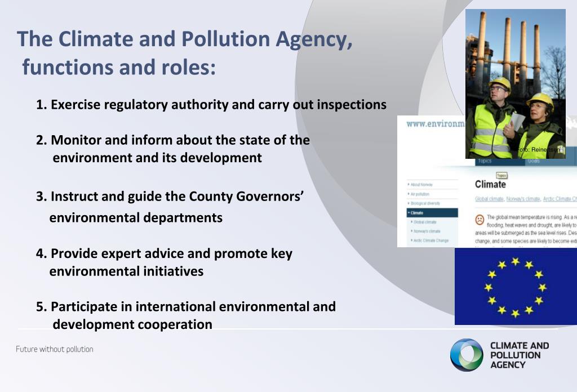Click the slide title 'The Climate and Pollution Agency,'
Viewport: 577px width, 392px height.
point(185,39)
